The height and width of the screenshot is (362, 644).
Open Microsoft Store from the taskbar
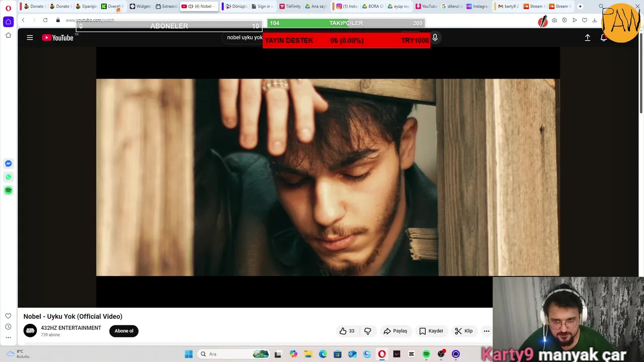pos(338,354)
